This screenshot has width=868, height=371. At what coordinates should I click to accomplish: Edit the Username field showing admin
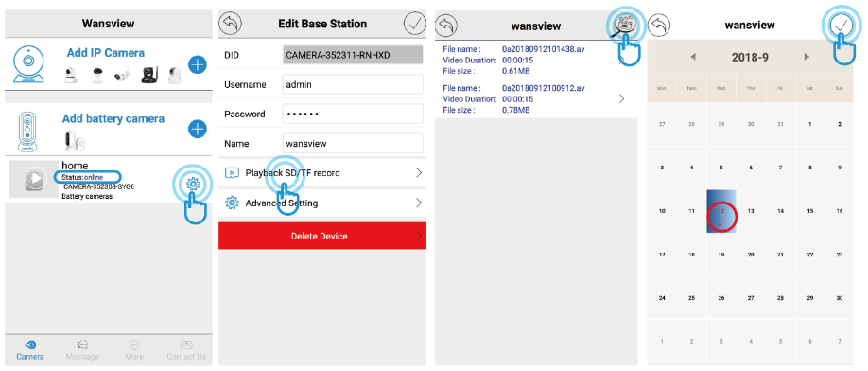tap(353, 84)
